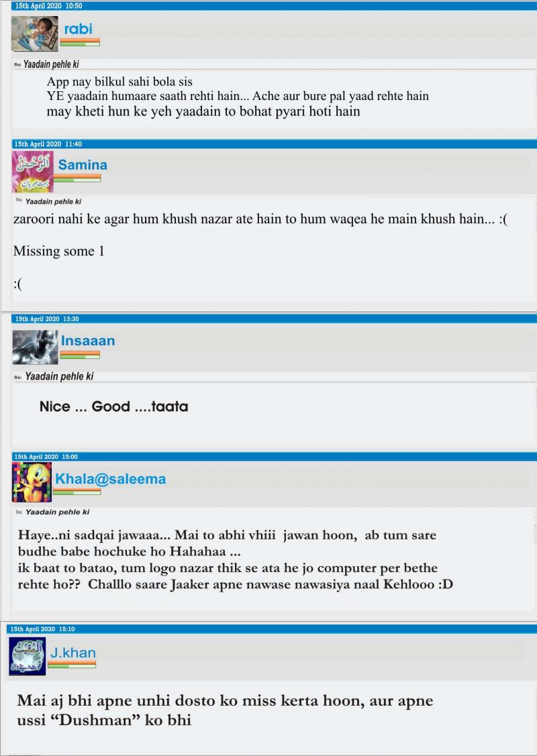
Task: Open J.khan's blue calligraphy avatar
Action: pyautogui.click(x=28, y=656)
